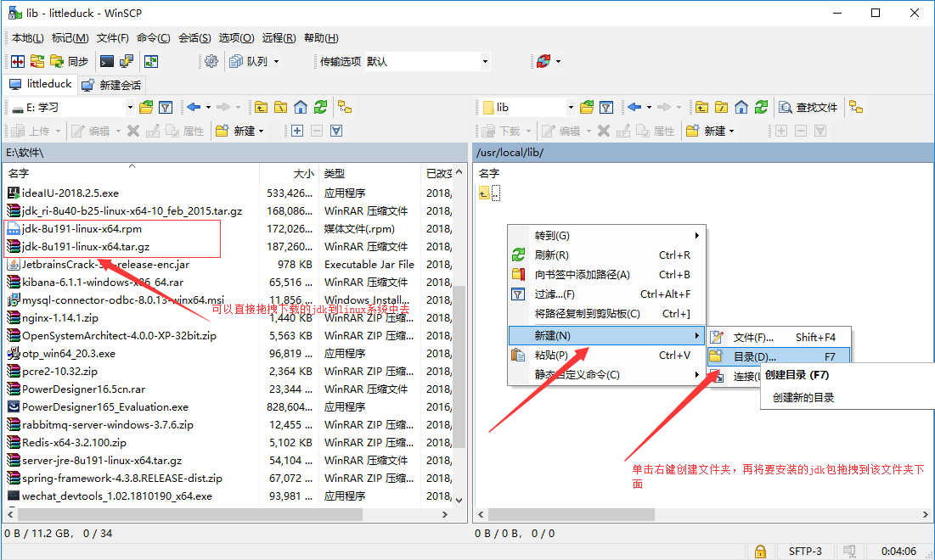Select nginx-1.14.1.zip file
The height and width of the screenshot is (560, 935).
[x=60, y=318]
